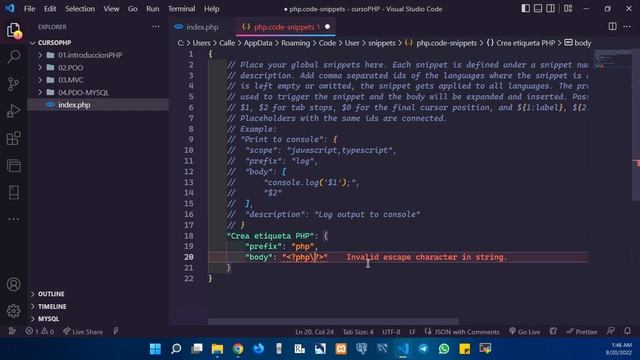Image resolution: width=640 pixels, height=360 pixels.
Task: Go to line via Ln 20, Col 24
Action: point(314,331)
